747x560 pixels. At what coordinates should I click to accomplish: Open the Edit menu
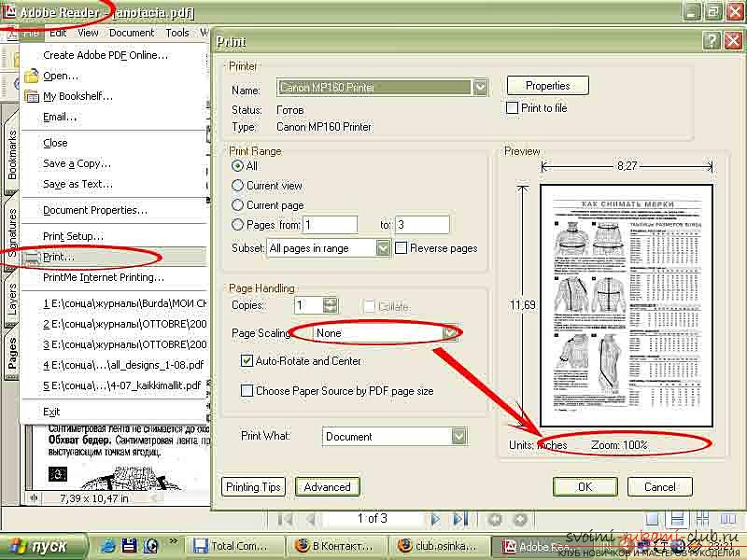coord(58,33)
